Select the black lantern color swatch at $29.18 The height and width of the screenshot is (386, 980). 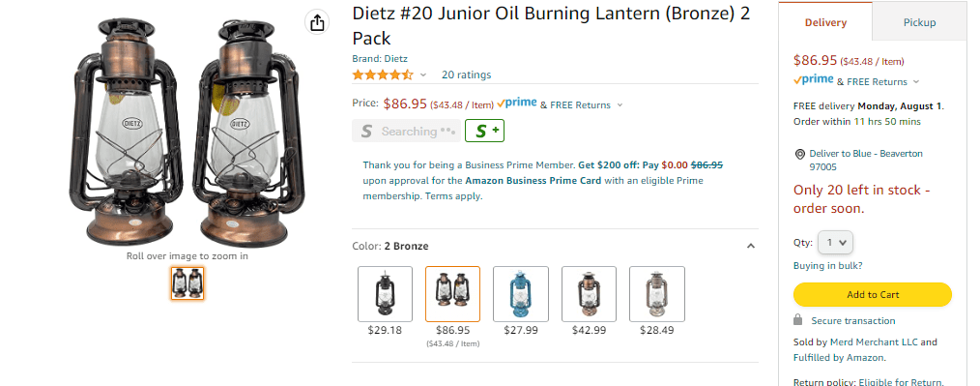click(x=385, y=294)
